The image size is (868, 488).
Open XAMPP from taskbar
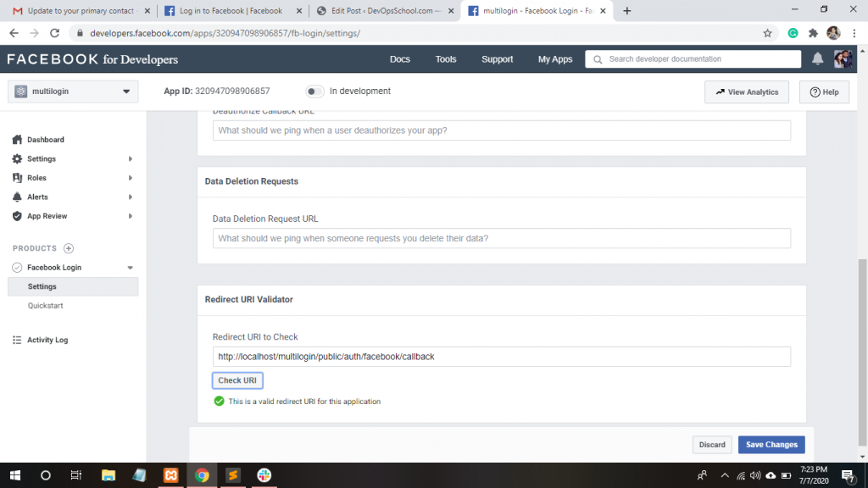pos(170,475)
